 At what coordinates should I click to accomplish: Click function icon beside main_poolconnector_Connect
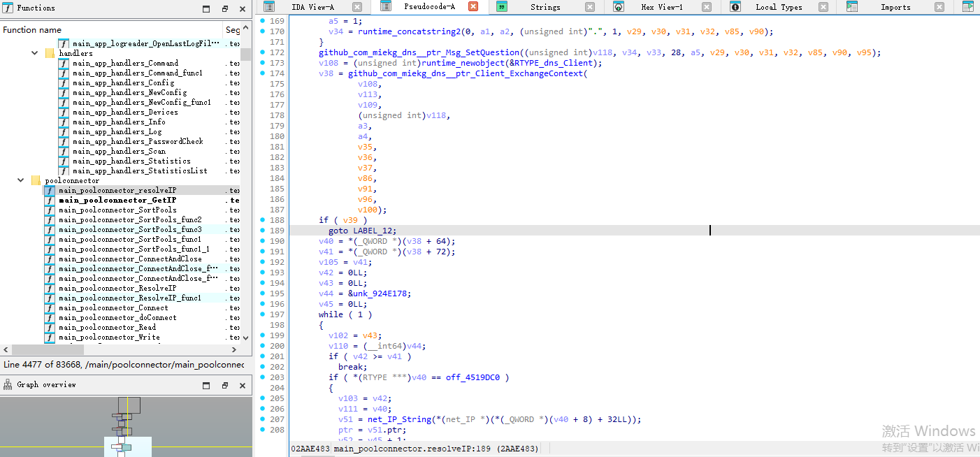click(50, 307)
